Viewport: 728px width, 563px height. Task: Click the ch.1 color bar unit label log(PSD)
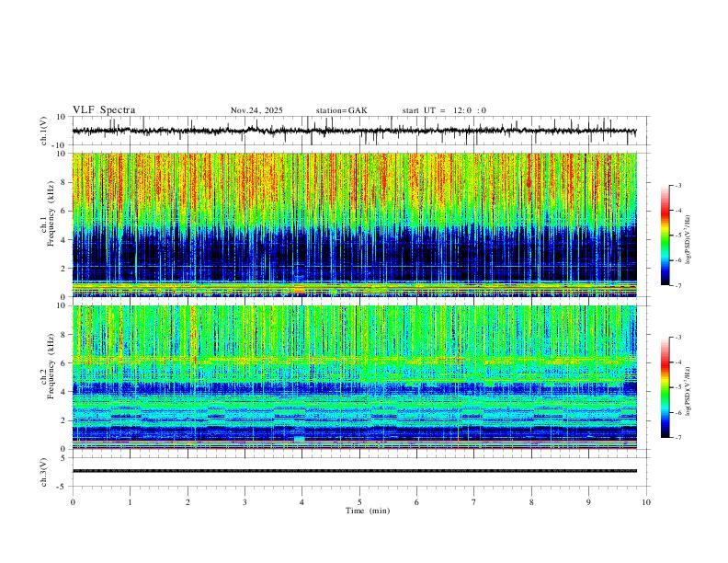point(688,240)
